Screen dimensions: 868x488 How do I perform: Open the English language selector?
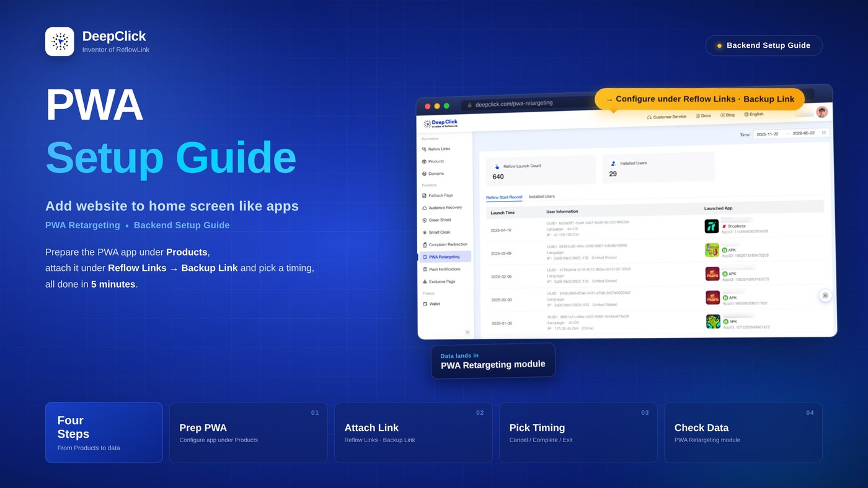(x=754, y=115)
